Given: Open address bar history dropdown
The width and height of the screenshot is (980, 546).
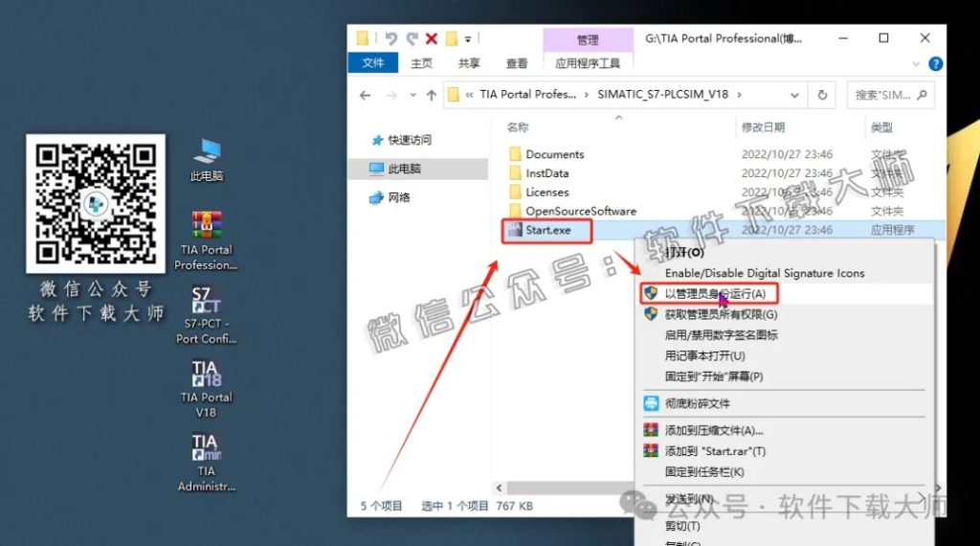Looking at the screenshot, I should pos(794,95).
